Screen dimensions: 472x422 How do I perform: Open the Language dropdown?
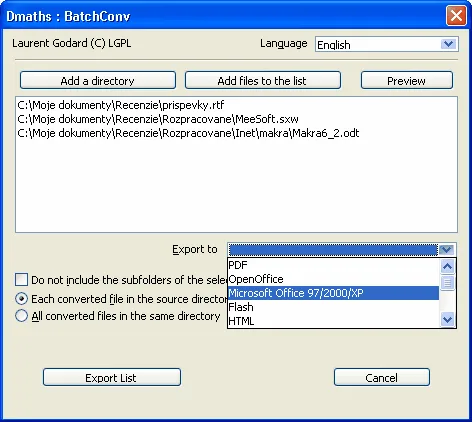coord(448,44)
